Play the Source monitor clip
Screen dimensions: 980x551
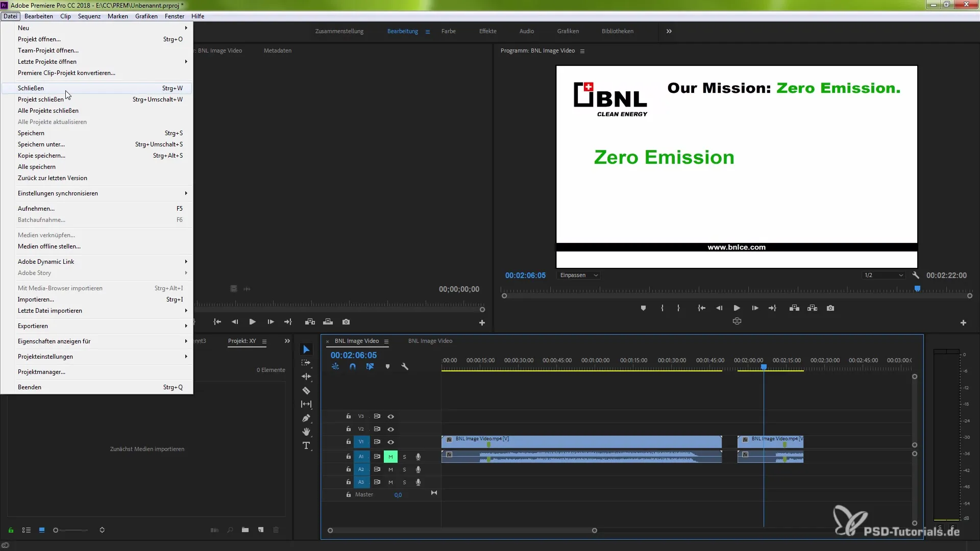pos(252,322)
